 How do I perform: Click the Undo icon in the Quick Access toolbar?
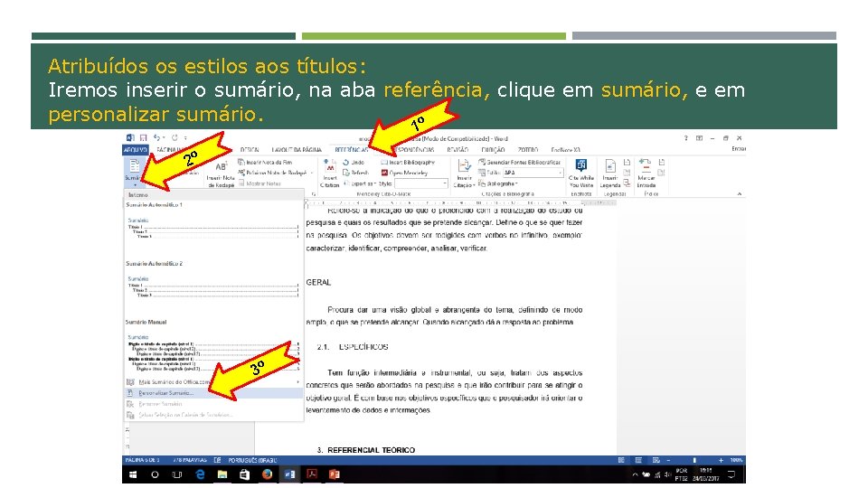coord(157,137)
